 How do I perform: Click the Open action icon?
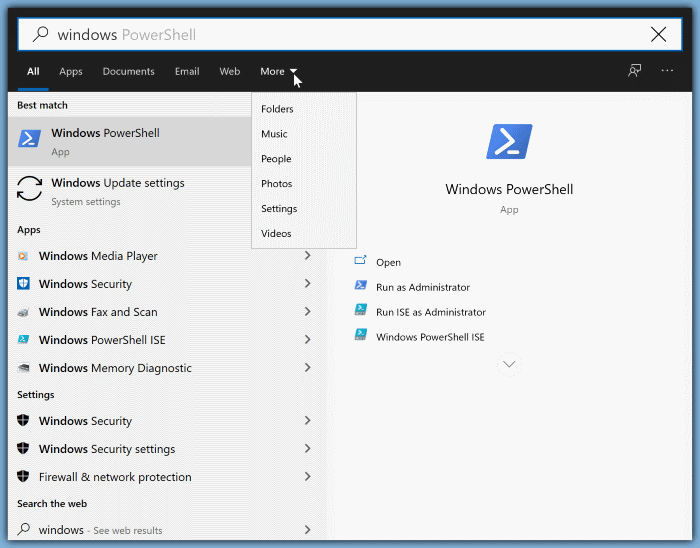pos(360,260)
